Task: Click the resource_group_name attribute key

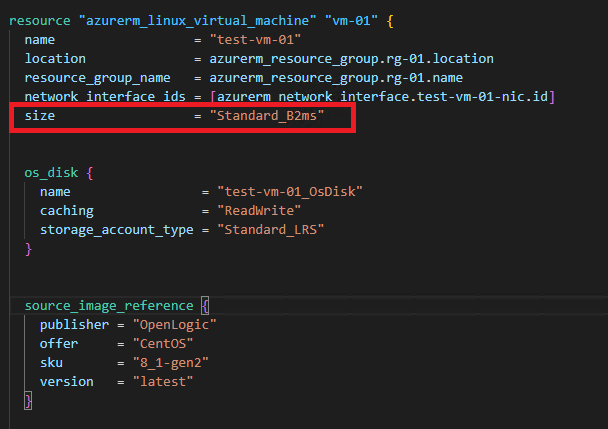Action: click(x=97, y=78)
